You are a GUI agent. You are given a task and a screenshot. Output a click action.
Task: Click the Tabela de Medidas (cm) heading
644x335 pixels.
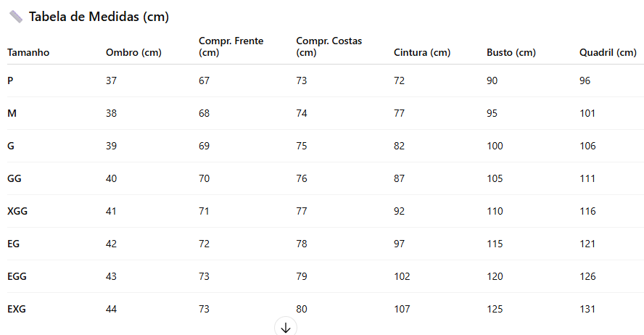click(x=99, y=17)
